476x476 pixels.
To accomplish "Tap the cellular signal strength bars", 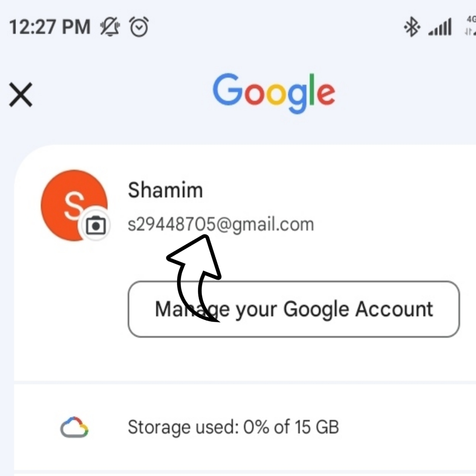I will tap(440, 28).
